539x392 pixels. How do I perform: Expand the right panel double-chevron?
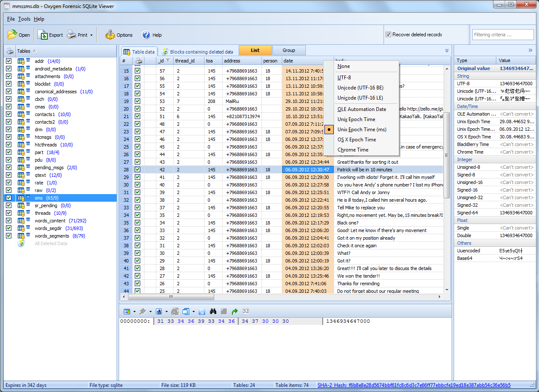(x=531, y=50)
